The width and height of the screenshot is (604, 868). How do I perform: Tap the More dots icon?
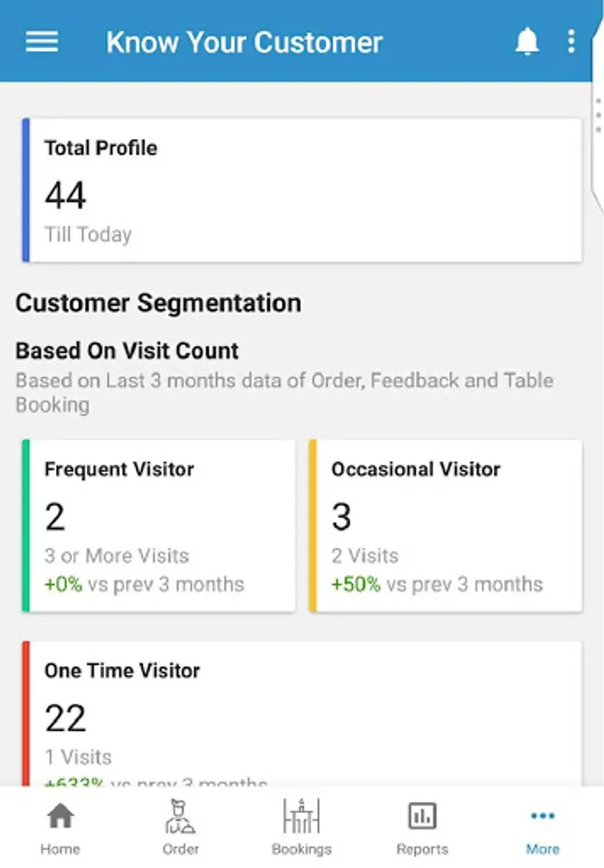(x=542, y=816)
